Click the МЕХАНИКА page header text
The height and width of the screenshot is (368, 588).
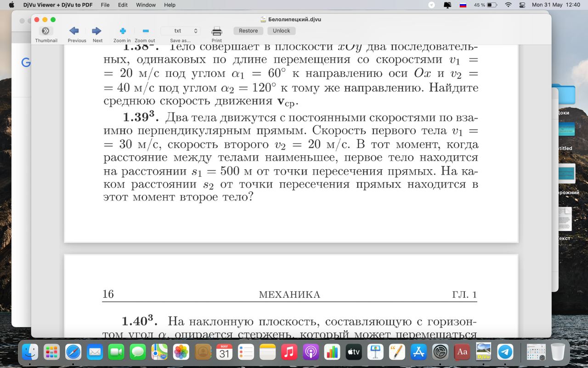point(289,295)
